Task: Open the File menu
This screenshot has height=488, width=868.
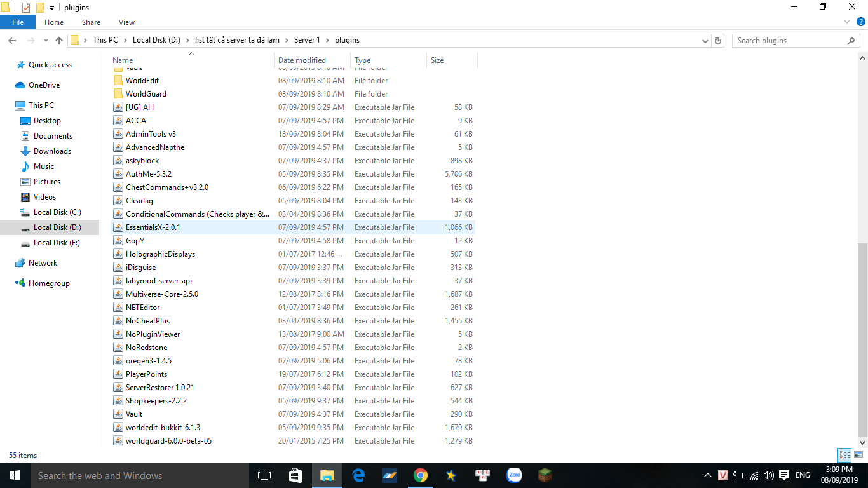Action: pyautogui.click(x=18, y=22)
